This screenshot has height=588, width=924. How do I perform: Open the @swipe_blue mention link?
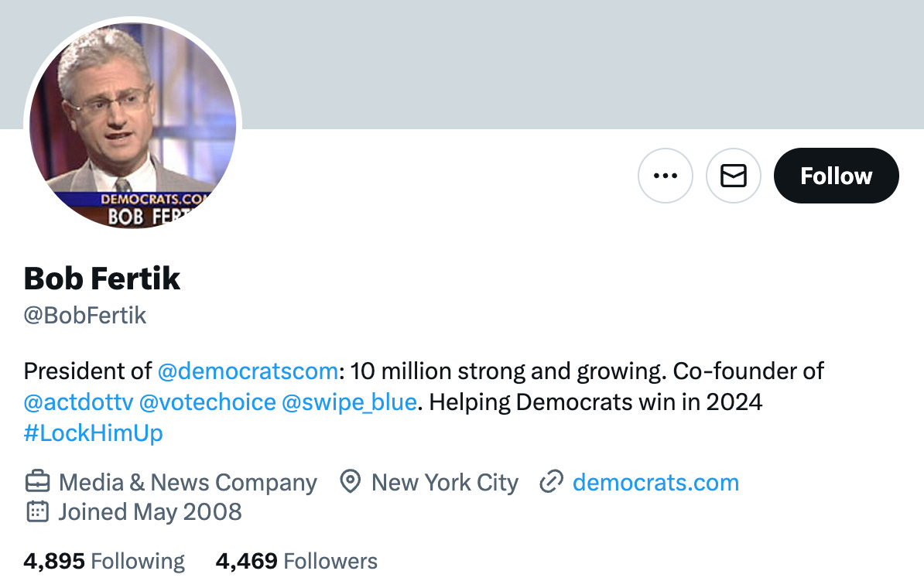(349, 402)
